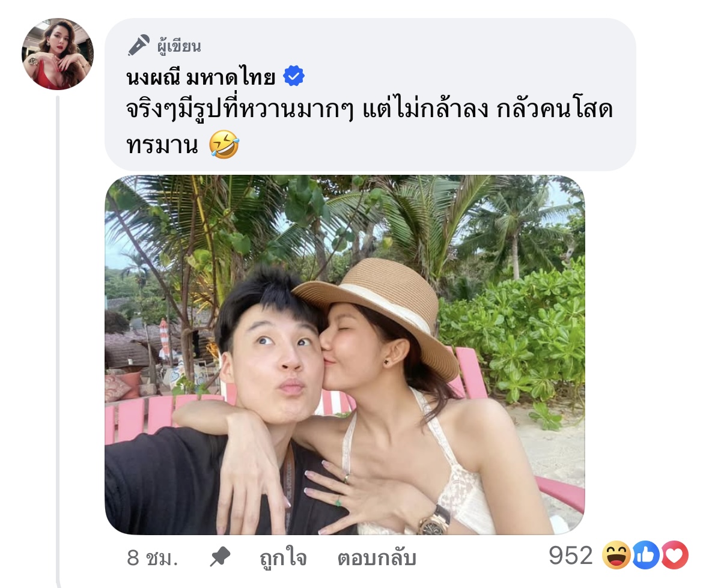Click the rolling laughing emoji in comment
Image resolution: width=703 pixels, height=588 pixels.
point(224,145)
